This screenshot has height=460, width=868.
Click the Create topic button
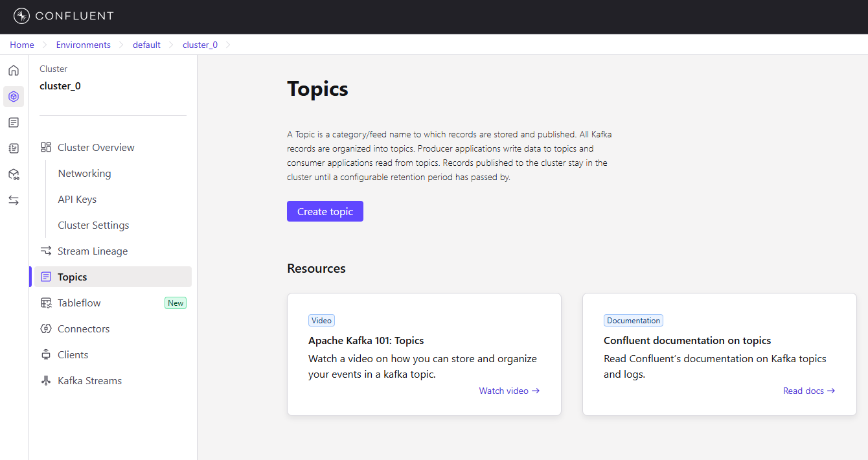tap(325, 211)
